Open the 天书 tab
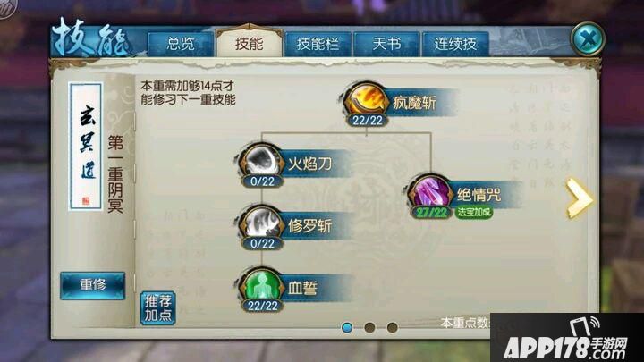The height and width of the screenshot is (362, 644). [x=386, y=44]
